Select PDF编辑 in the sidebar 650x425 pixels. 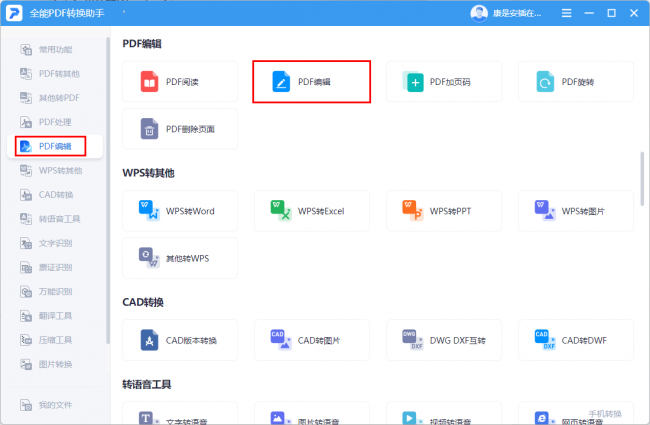click(55, 146)
